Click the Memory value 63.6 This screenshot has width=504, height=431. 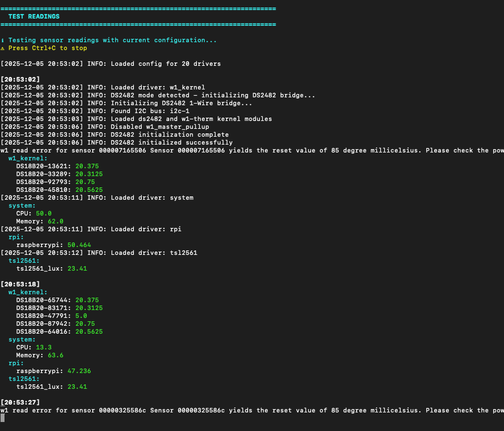(55, 356)
